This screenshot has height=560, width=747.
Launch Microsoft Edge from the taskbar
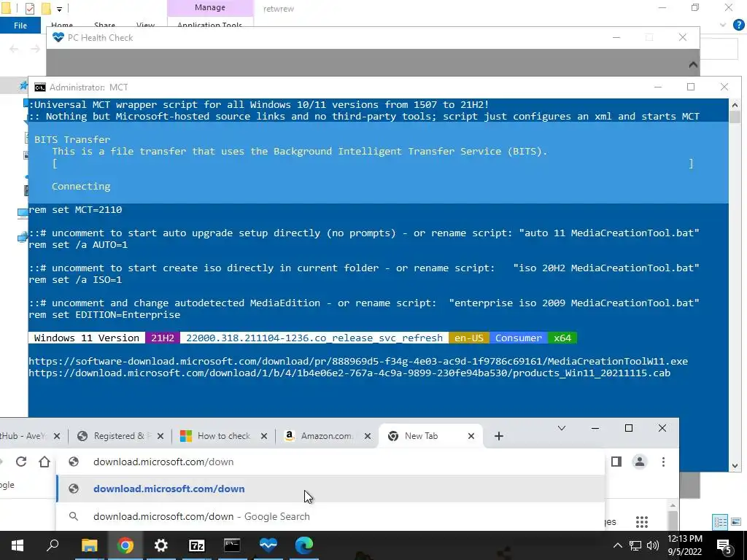pos(304,545)
